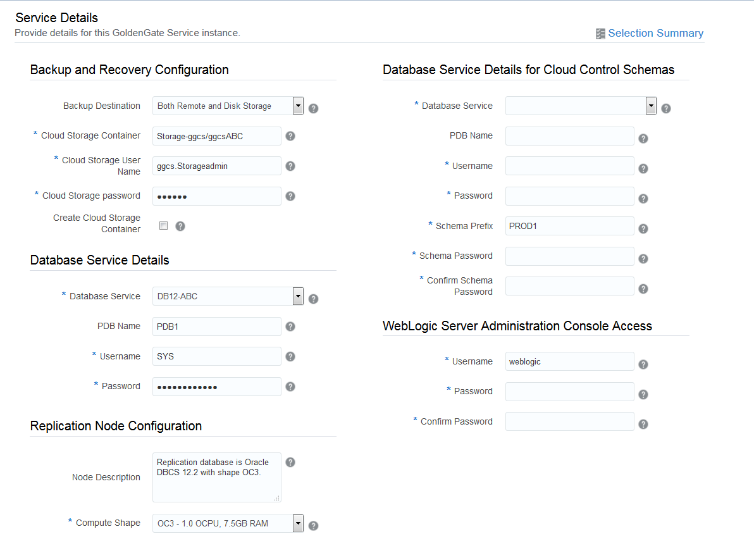754x560 pixels.
Task: Click help icon next to PDB Name field
Action: click(x=290, y=327)
